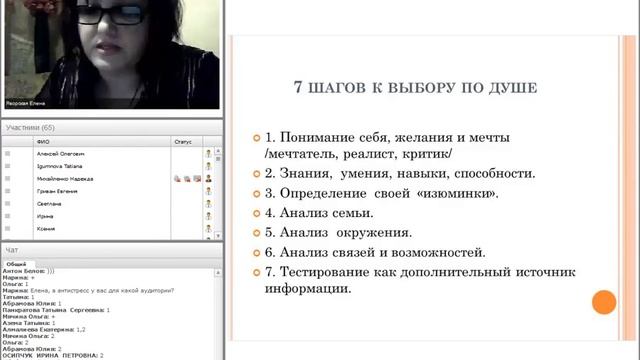The width and height of the screenshot is (640, 360).
Task: Click the slide title 7 шагов к выбору по душе
Action: (x=415, y=87)
